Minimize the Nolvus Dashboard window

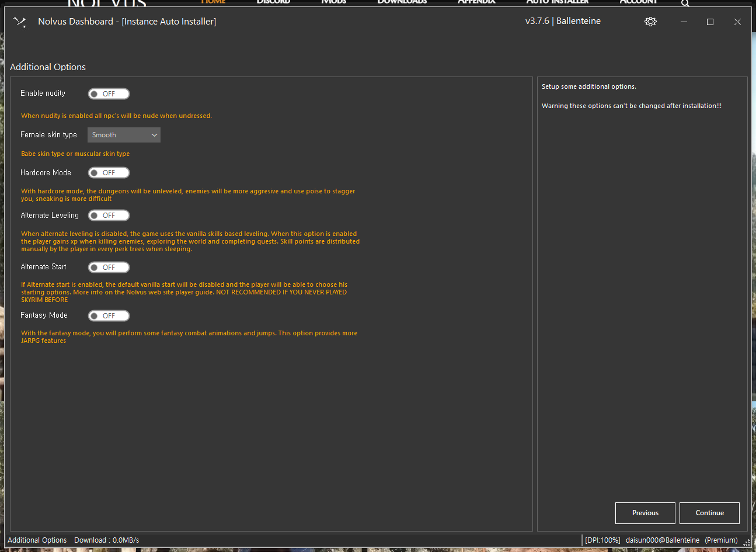coord(684,22)
